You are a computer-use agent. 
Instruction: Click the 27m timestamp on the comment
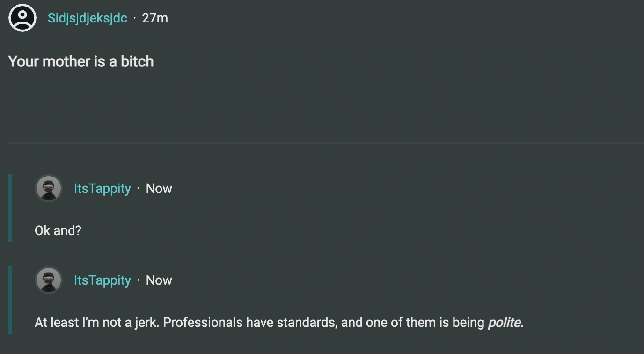click(155, 18)
